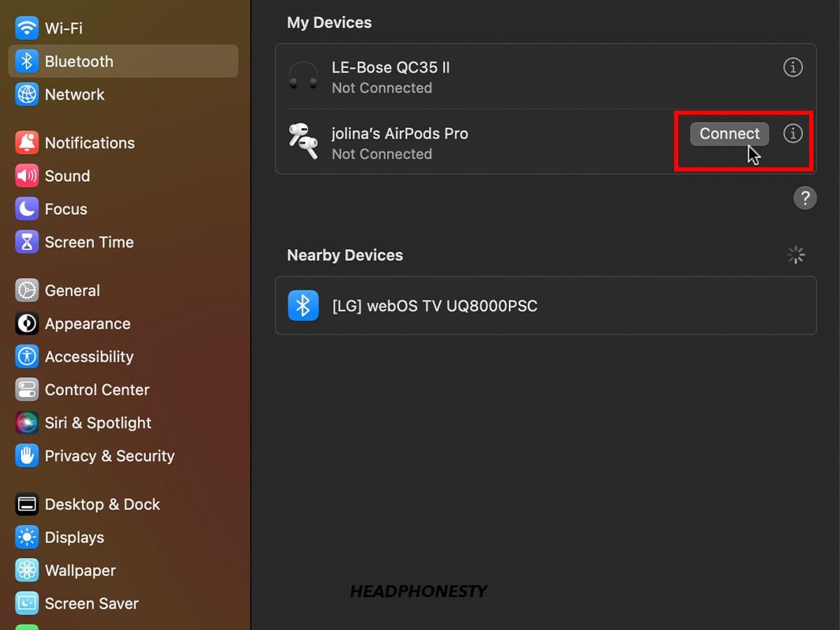Click the Desktop & Dock icon
840x630 pixels.
coord(27,504)
